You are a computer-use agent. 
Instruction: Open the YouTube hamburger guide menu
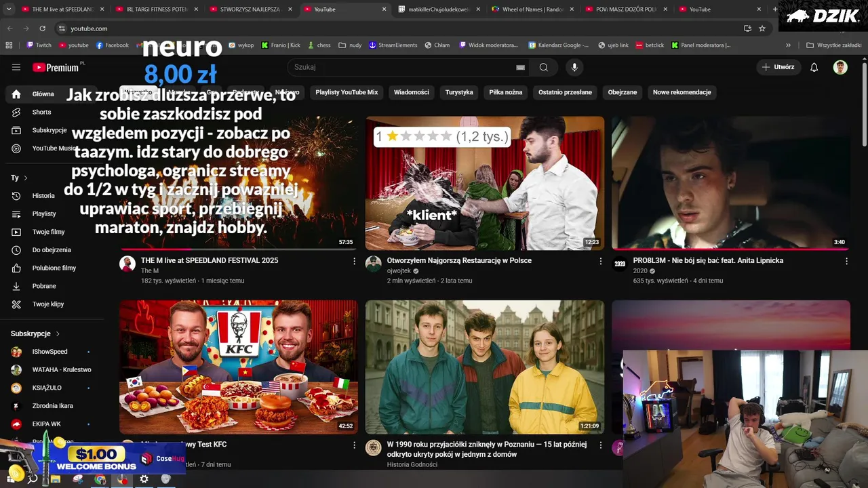tap(16, 67)
